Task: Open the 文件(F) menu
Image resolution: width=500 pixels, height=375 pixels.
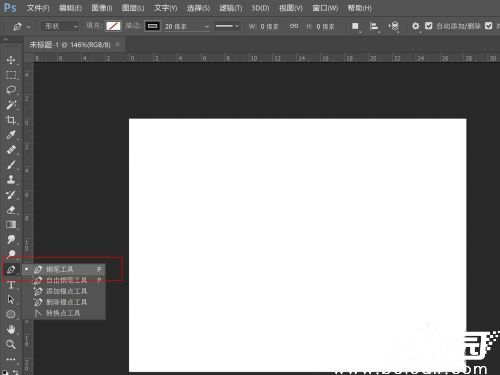Action: [x=38, y=8]
